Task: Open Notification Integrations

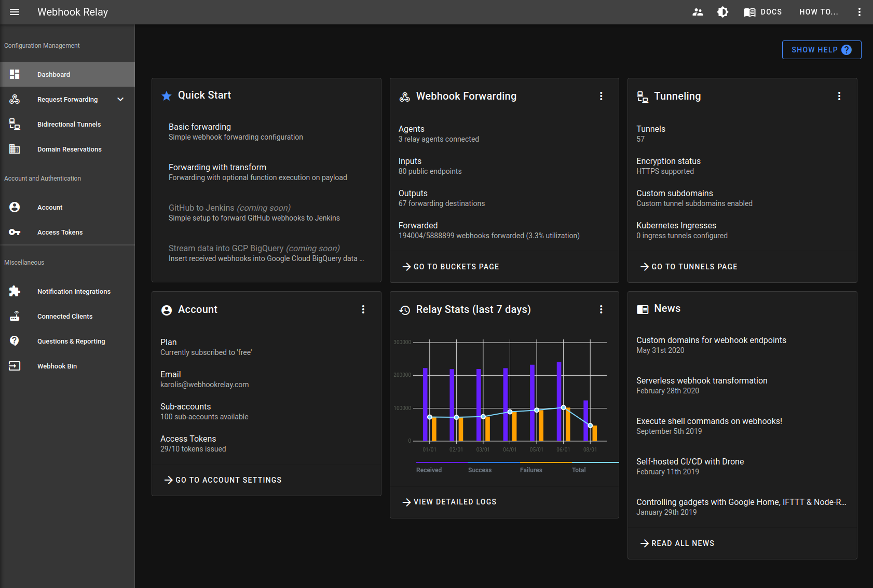Action: [74, 291]
